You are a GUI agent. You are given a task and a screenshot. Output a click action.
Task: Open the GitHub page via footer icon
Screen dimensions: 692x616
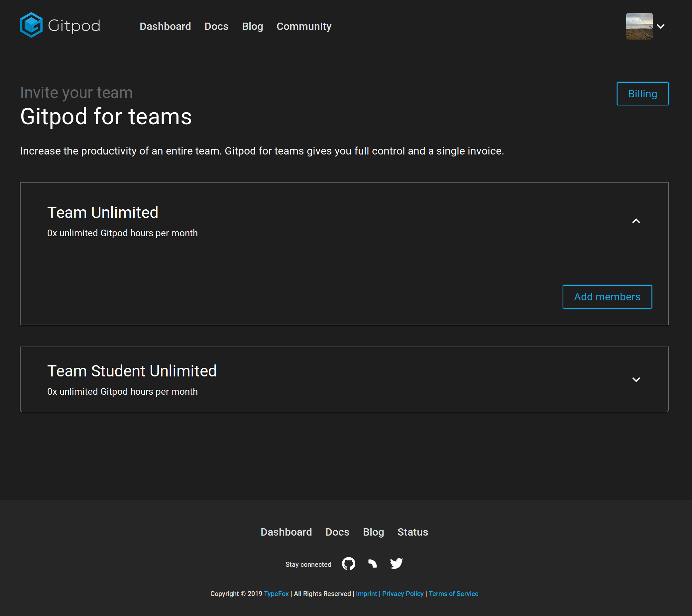click(x=349, y=563)
